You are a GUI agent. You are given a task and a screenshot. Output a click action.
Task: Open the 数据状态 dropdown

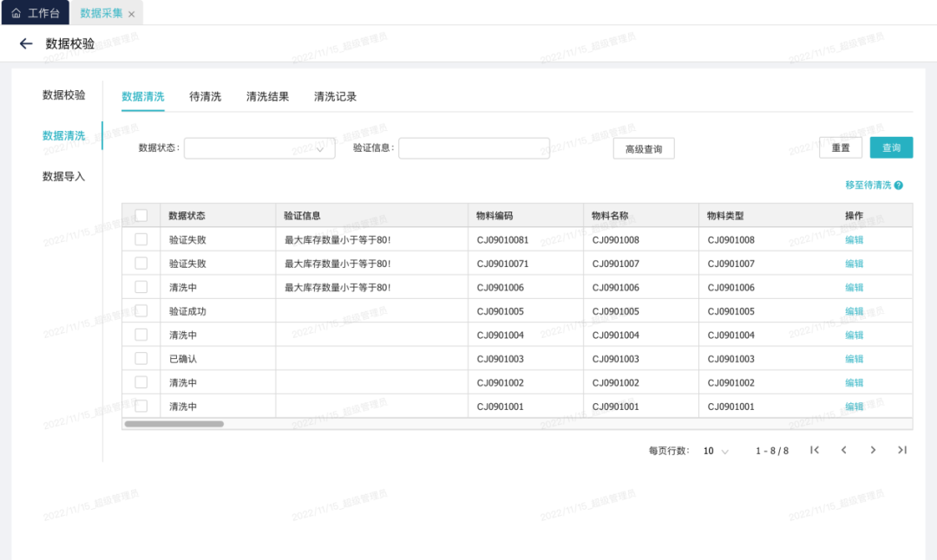point(259,148)
